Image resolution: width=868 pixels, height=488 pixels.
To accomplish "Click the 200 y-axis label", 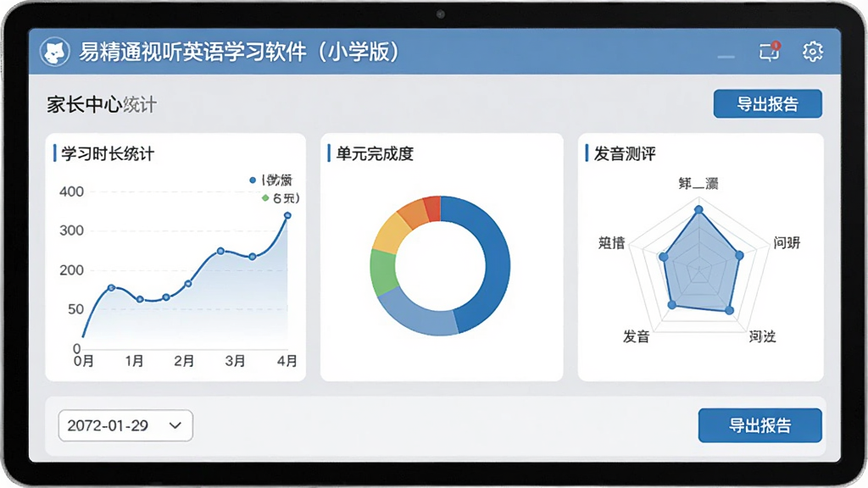I will click(x=71, y=270).
